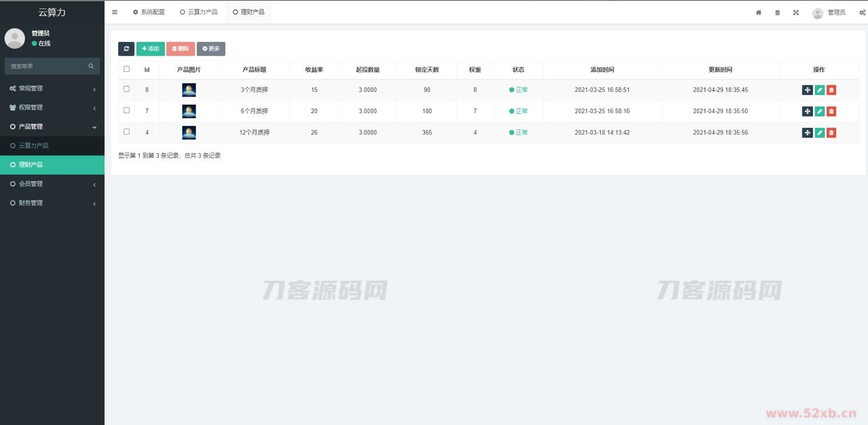Click the sidebar hamburger menu icon
This screenshot has height=425, width=868.
pos(115,12)
